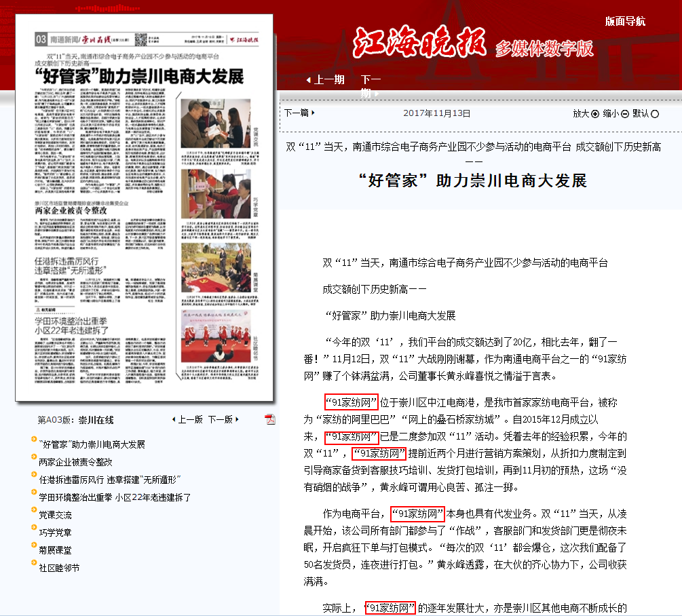Click the 缩小 zoom-out minus icon

coord(625,114)
